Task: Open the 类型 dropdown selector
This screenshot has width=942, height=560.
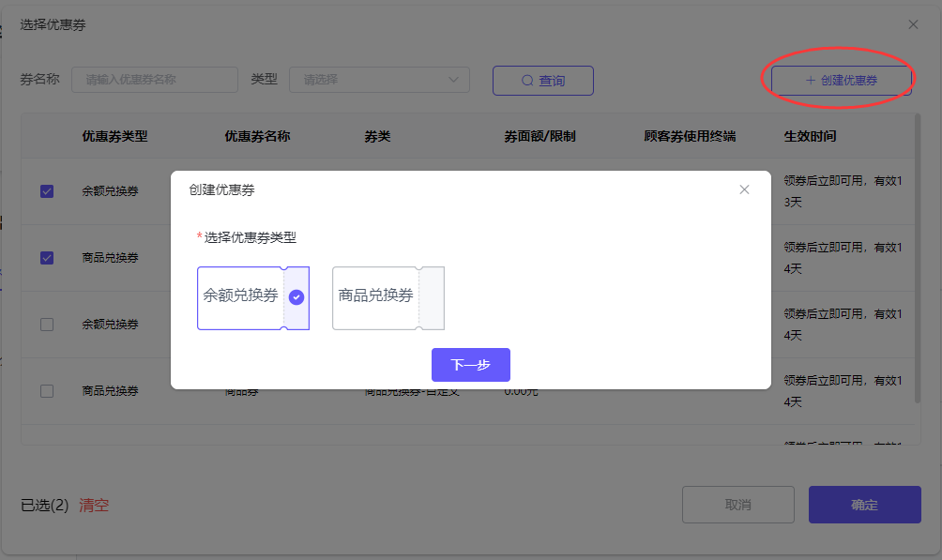Action: (379, 80)
